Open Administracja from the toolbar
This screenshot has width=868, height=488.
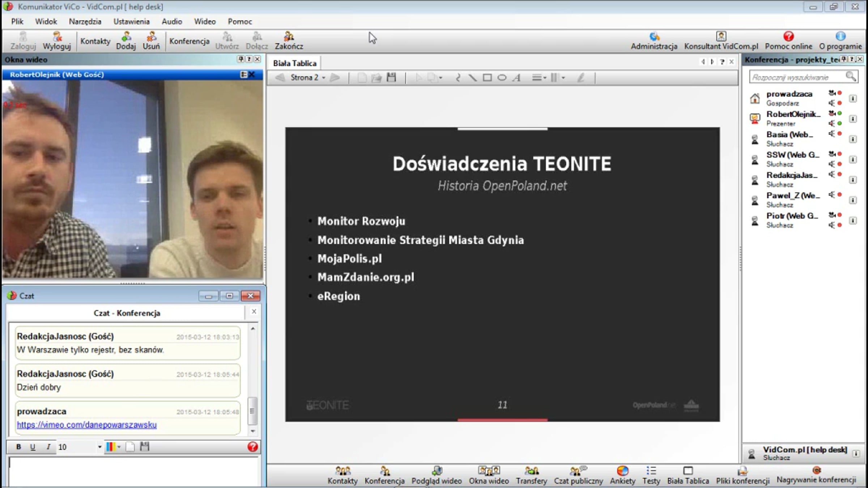pyautogui.click(x=654, y=40)
